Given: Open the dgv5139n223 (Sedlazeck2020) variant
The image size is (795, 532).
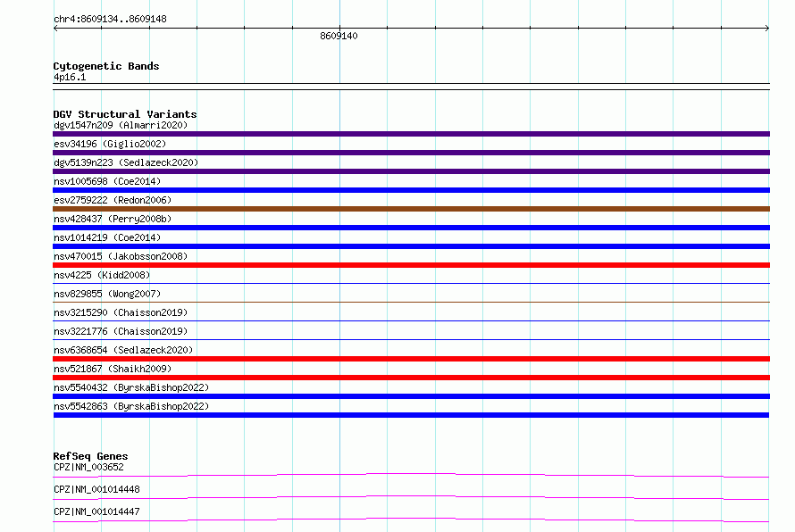Looking at the screenshot, I should 126,162.
